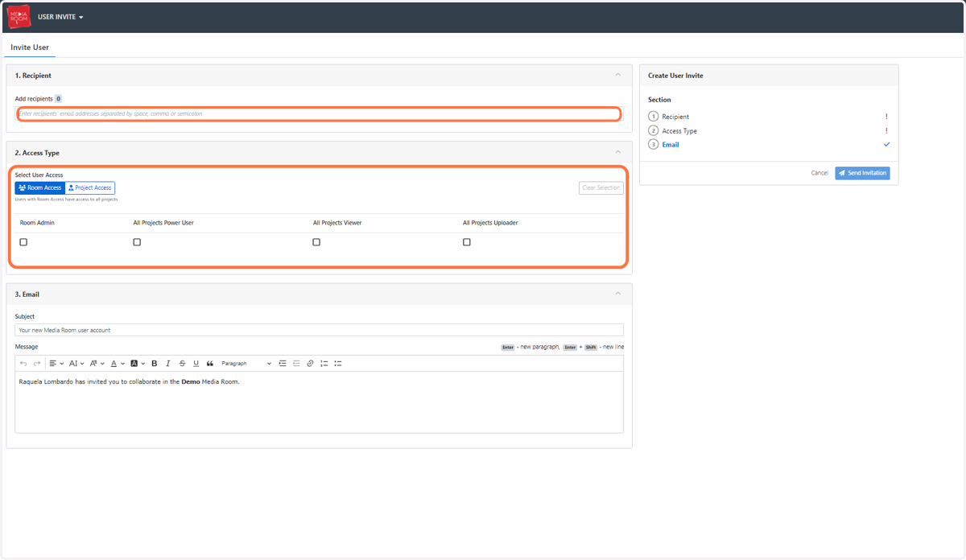The image size is (966, 560).
Task: Check the All Projects Uploader checkbox
Action: click(x=467, y=242)
